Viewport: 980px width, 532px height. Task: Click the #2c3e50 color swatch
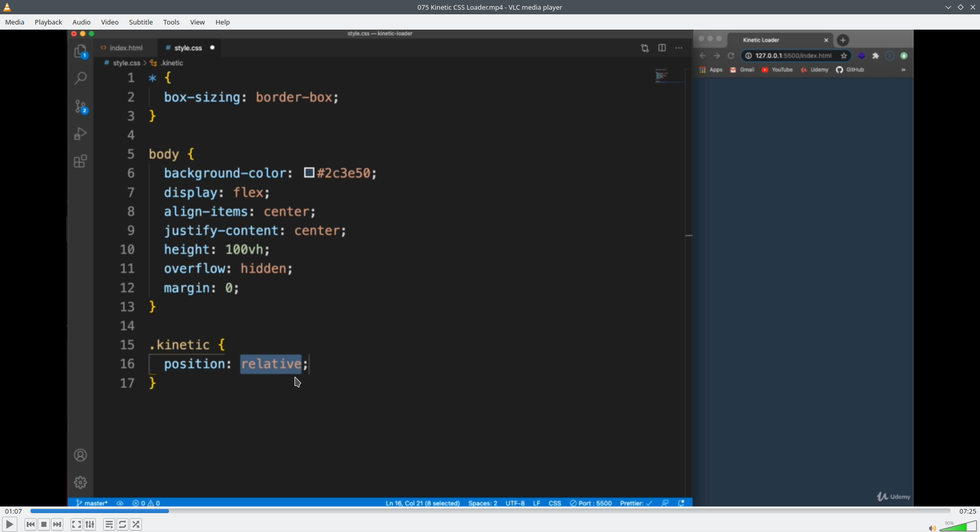click(x=309, y=173)
